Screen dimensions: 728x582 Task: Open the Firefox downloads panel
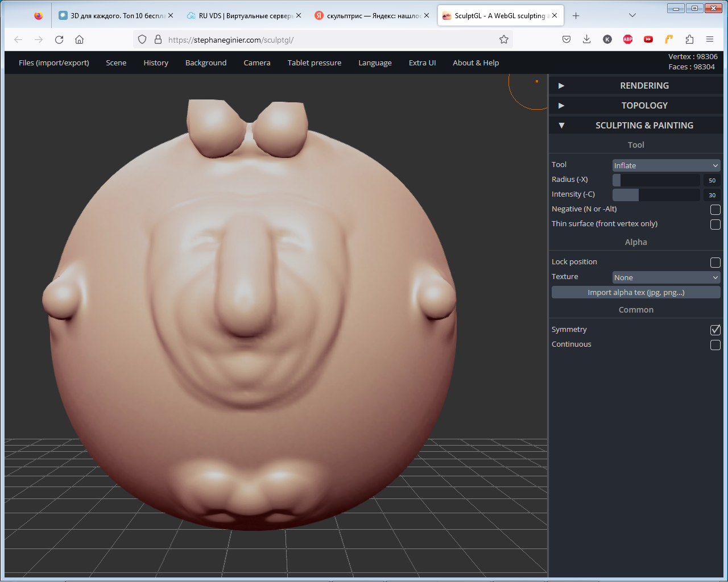click(586, 39)
